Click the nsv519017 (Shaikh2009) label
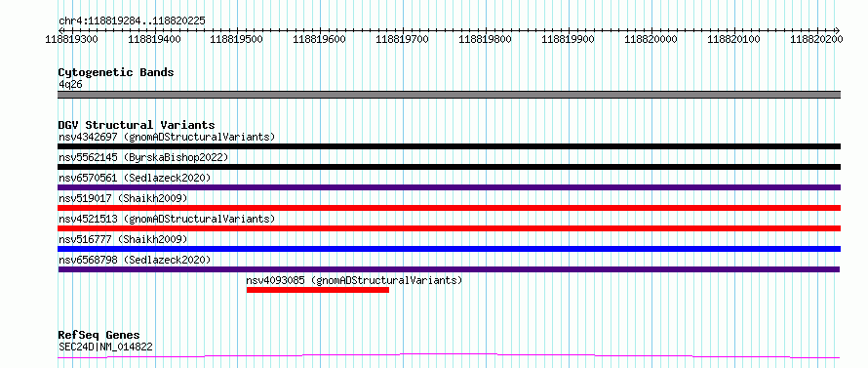The height and width of the screenshot is (368, 868). point(123,198)
